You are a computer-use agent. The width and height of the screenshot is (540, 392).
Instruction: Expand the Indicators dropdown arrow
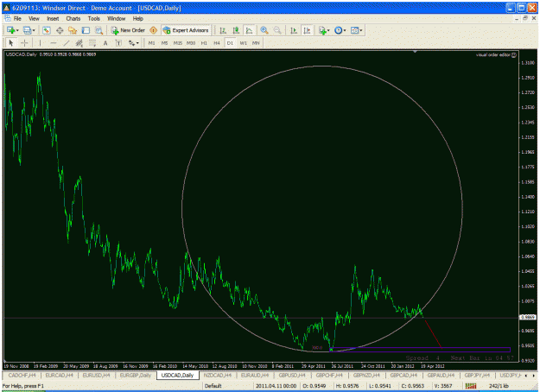(x=328, y=30)
